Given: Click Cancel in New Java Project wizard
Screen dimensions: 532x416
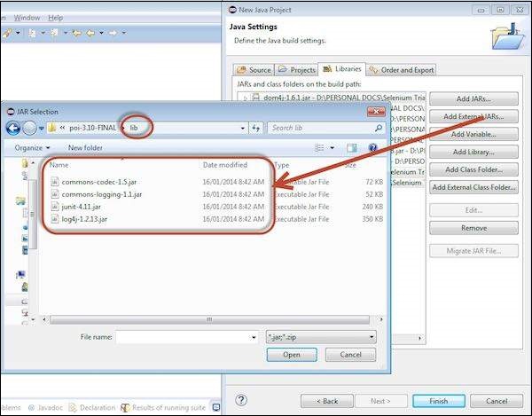Looking at the screenshot, I should pyautogui.click(x=497, y=401).
